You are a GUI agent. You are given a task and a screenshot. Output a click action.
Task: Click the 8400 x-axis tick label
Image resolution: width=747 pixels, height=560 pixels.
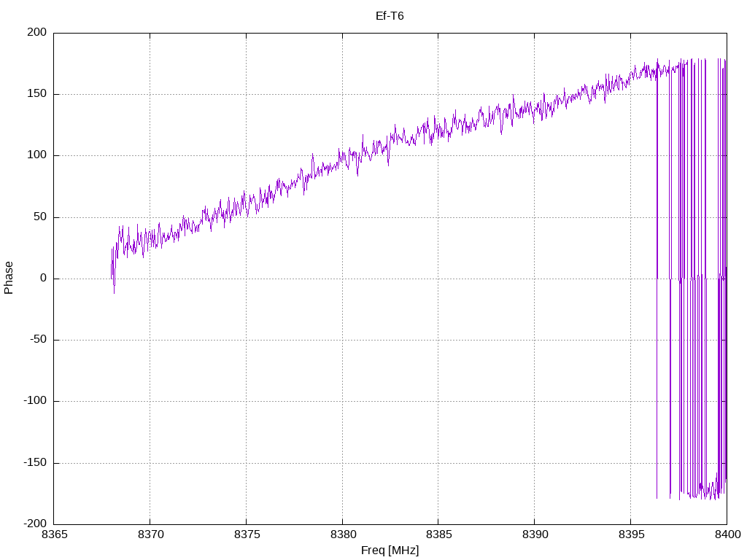726,535
